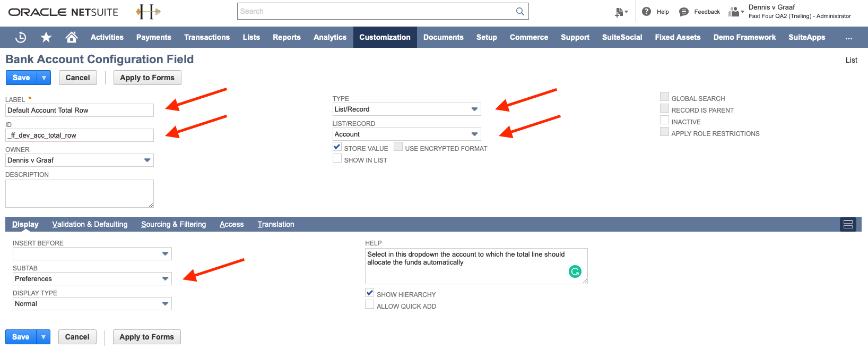Open the Shortcuts star icon

(46, 37)
